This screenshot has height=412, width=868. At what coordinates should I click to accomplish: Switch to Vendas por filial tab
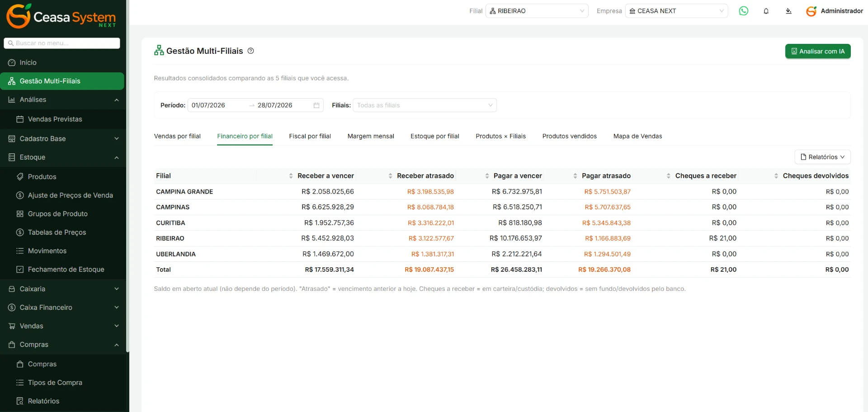pos(177,136)
